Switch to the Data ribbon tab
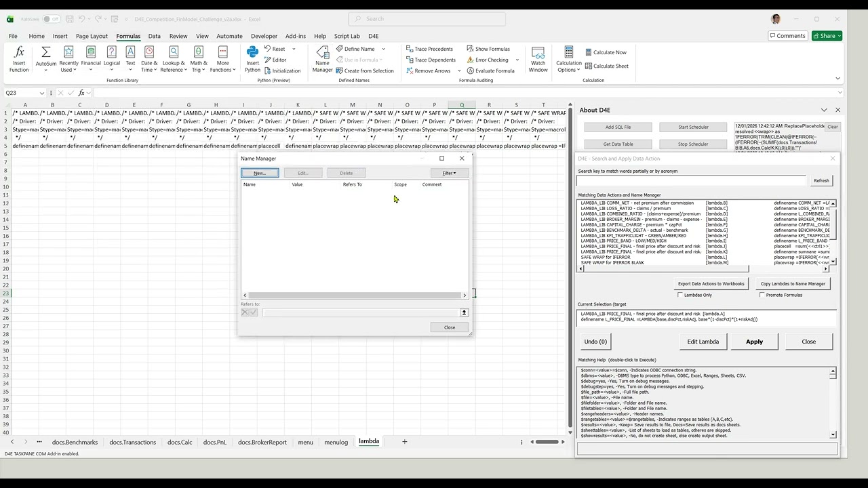This screenshot has width=868, height=488. point(155,36)
